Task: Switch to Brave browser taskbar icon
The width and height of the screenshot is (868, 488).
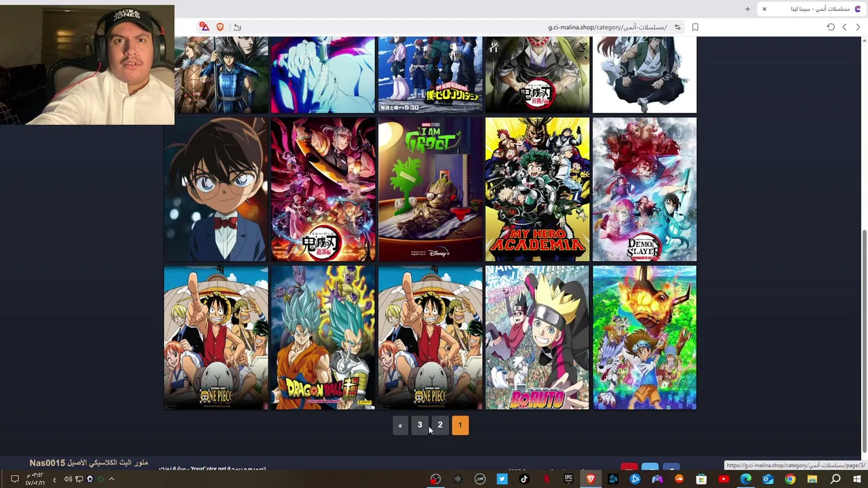Action: (591, 479)
